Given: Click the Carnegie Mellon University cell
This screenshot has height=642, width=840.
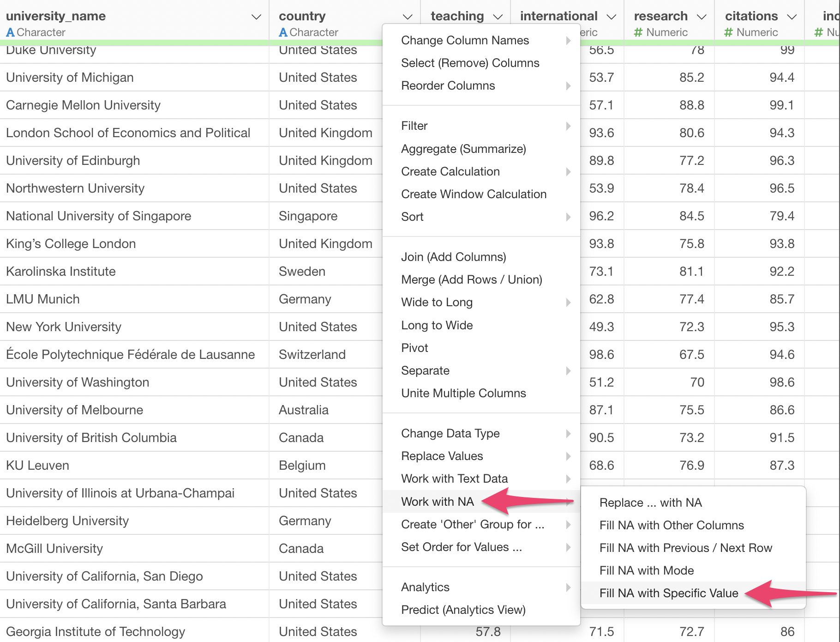Looking at the screenshot, I should [x=134, y=105].
